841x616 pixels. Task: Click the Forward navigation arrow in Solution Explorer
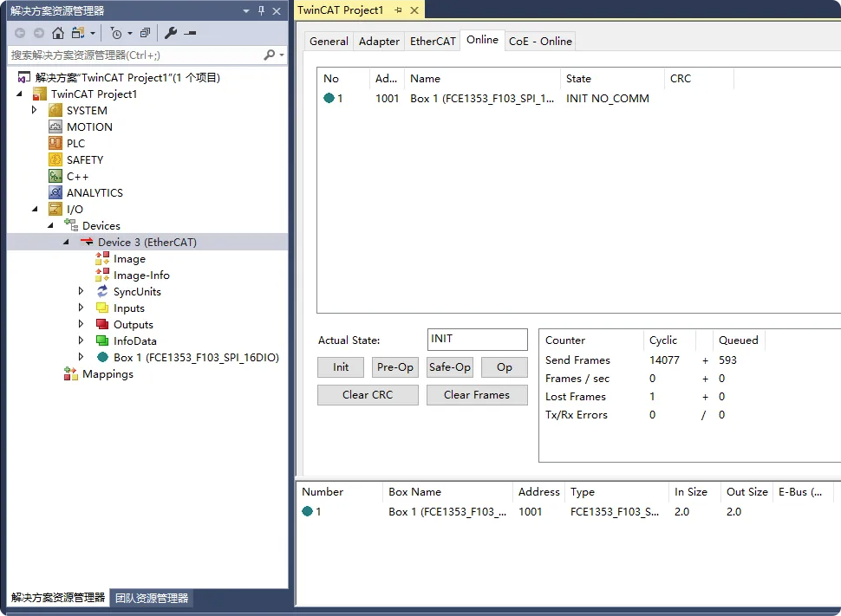click(39, 33)
